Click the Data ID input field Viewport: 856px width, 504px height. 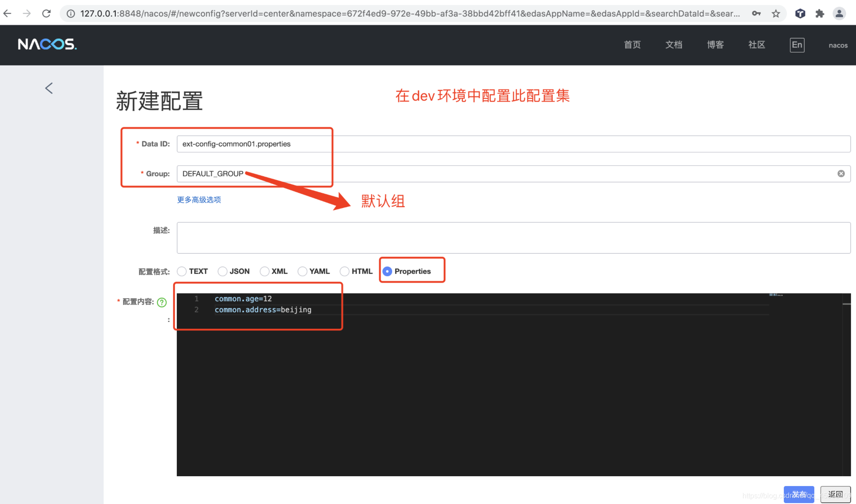tap(513, 144)
